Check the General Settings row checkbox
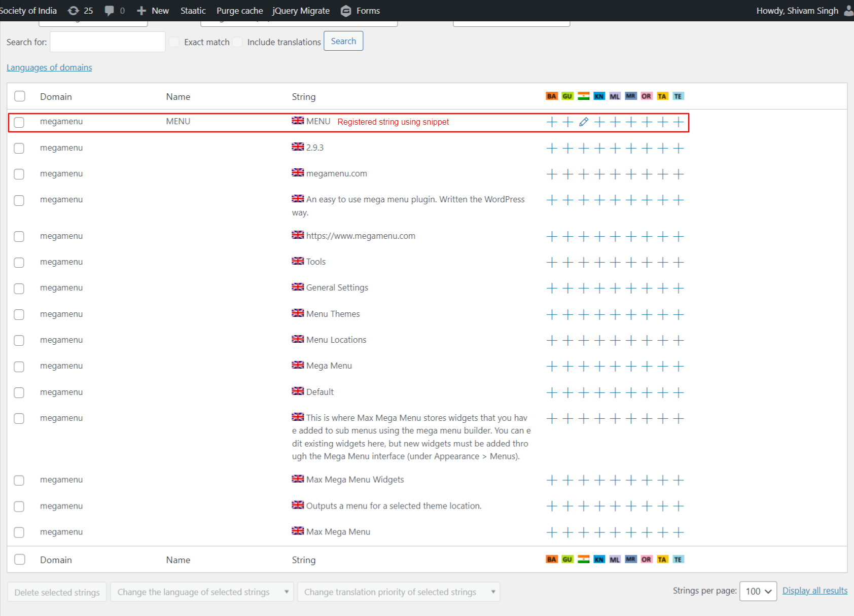Viewport: 854px width, 616px height. [x=19, y=288]
